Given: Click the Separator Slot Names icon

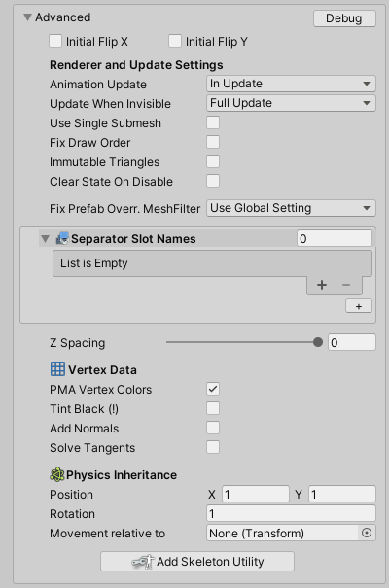Looking at the screenshot, I should coord(62,238).
